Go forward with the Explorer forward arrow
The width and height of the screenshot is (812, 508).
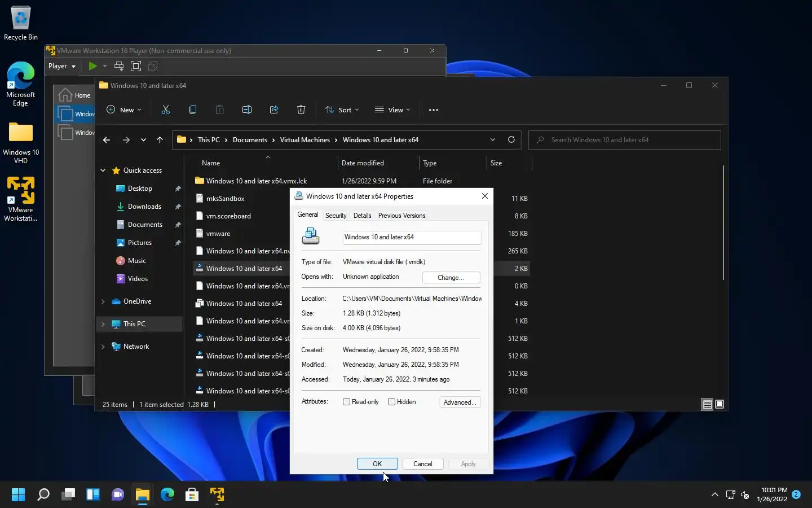pos(126,140)
